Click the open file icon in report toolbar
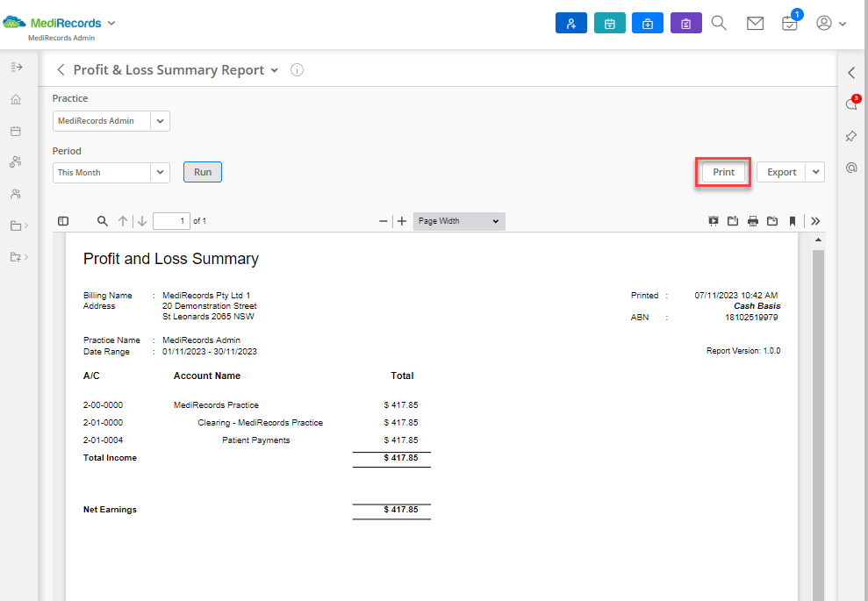Screen dimensions: 868x601 [x=733, y=221]
